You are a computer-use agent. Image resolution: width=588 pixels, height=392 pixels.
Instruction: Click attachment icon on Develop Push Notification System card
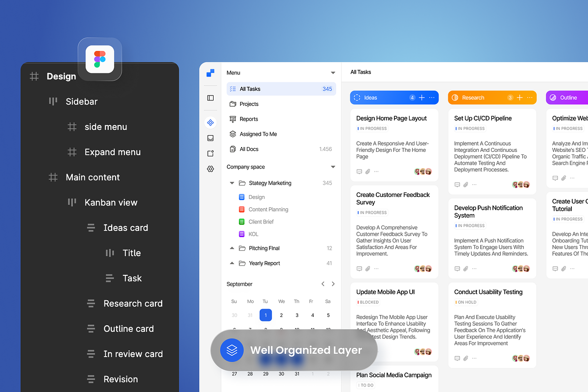[x=466, y=269]
